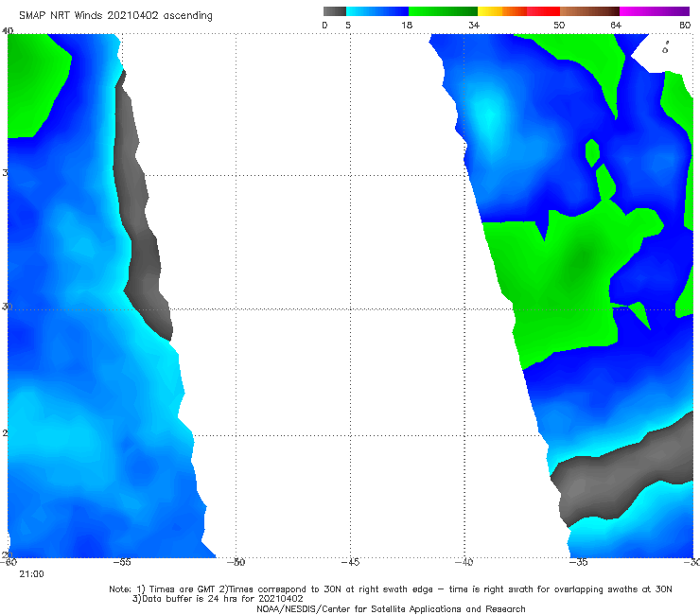Click the '-45' longitude axis label
Viewport: 700px width, 615px height.
(x=350, y=562)
